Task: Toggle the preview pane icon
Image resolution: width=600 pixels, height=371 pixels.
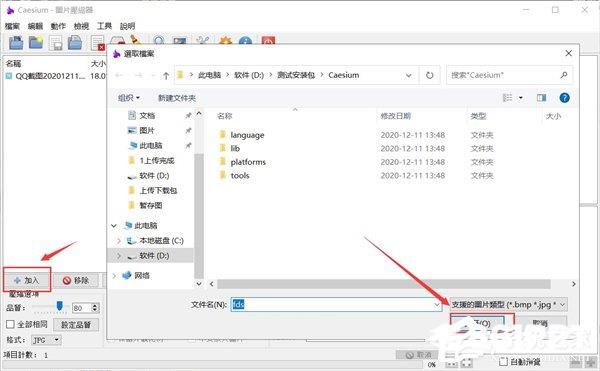Action: point(541,98)
